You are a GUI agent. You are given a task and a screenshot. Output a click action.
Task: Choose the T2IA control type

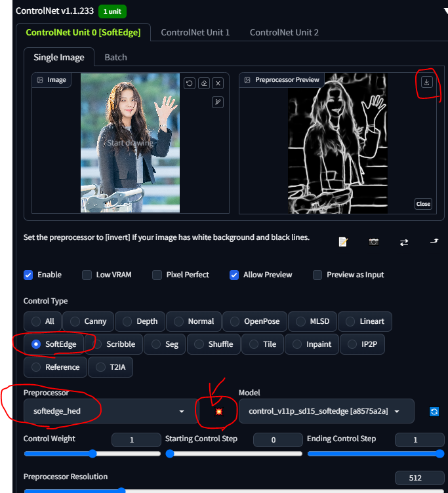(x=110, y=367)
